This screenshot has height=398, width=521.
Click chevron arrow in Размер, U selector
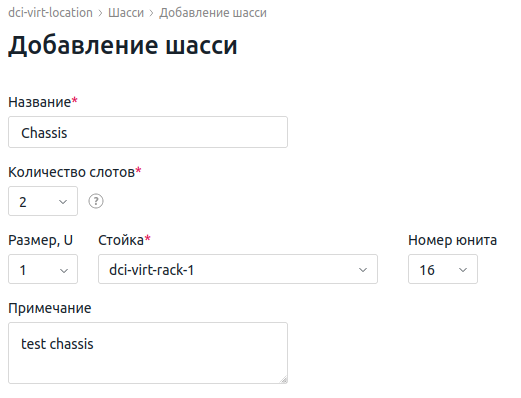pos(64,270)
